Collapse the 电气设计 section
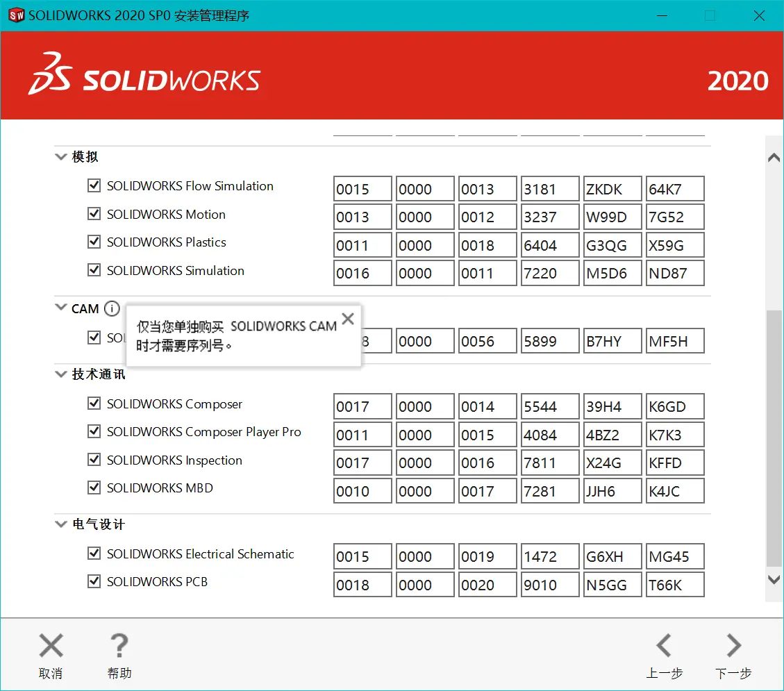 pos(61,524)
